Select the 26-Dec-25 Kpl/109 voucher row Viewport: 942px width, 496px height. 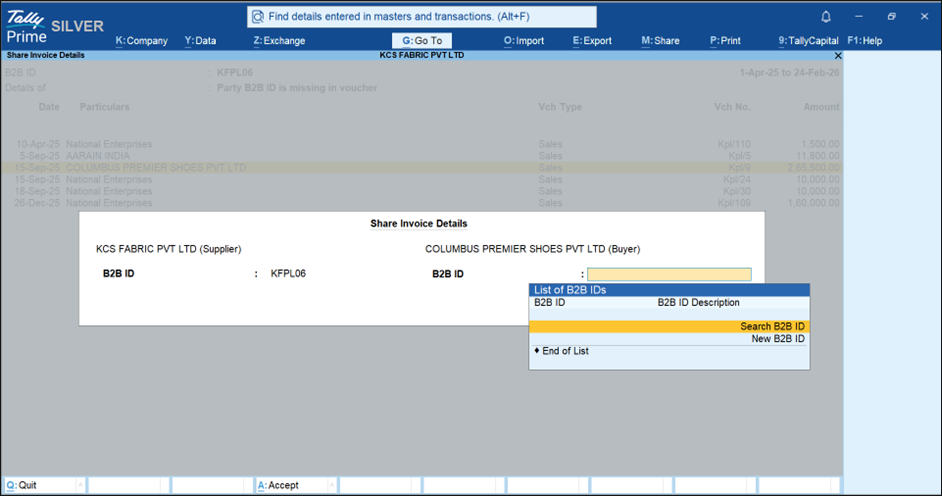422,203
